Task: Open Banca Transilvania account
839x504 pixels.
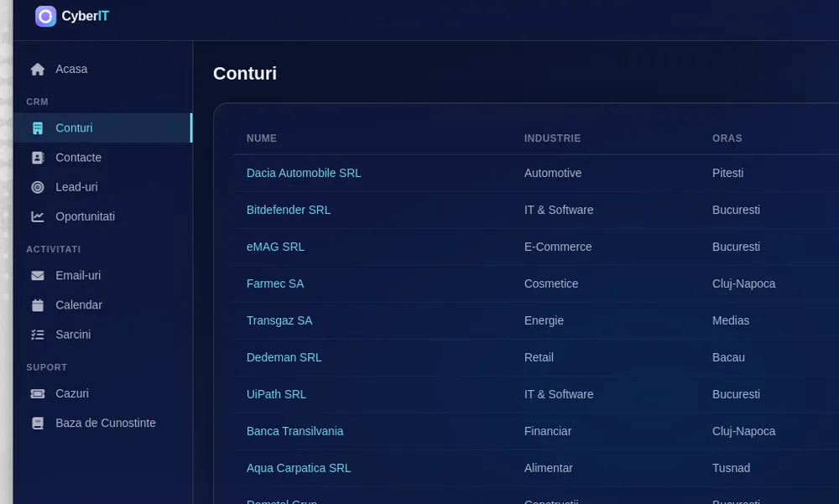Action: point(294,431)
